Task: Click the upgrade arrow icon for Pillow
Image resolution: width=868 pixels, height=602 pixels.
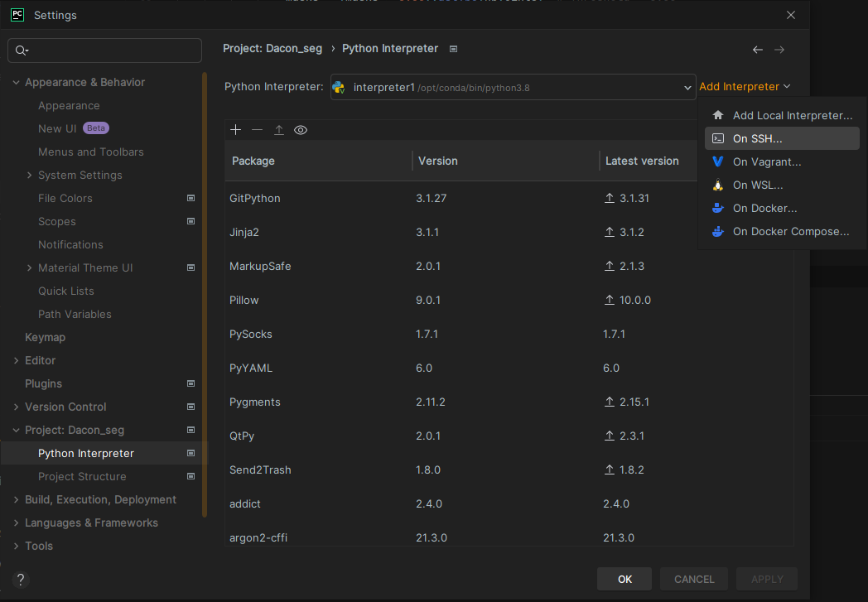Action: [610, 300]
